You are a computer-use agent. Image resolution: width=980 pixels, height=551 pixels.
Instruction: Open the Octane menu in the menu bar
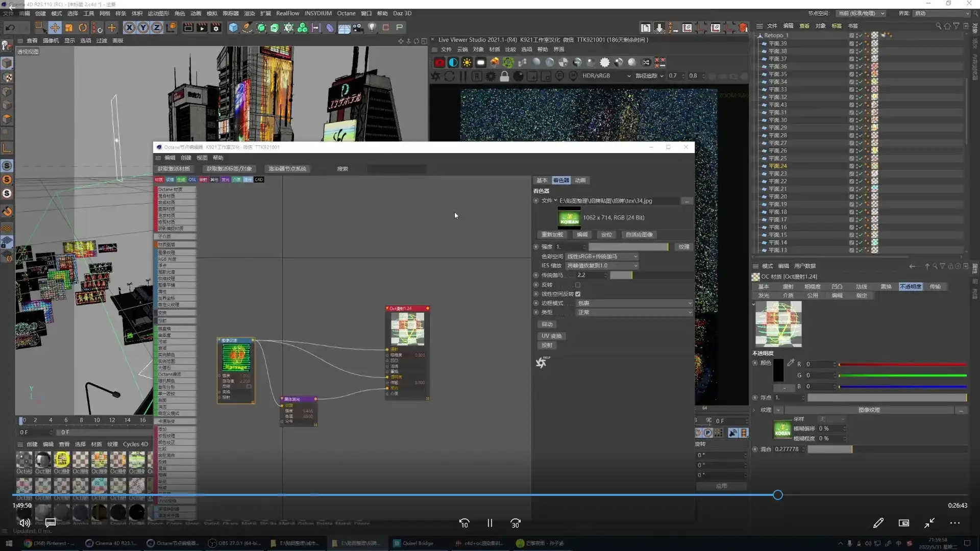click(x=346, y=13)
